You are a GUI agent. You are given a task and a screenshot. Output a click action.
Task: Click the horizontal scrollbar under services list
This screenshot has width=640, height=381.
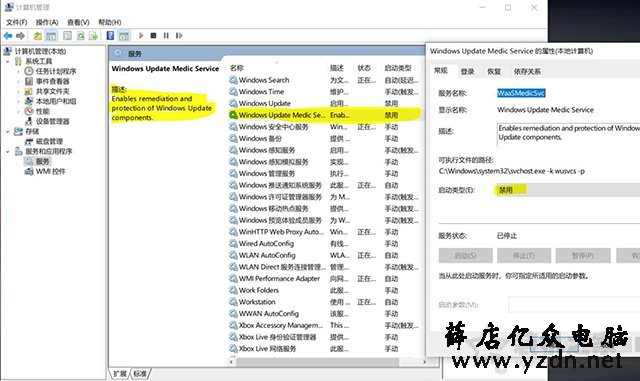coord(328,362)
